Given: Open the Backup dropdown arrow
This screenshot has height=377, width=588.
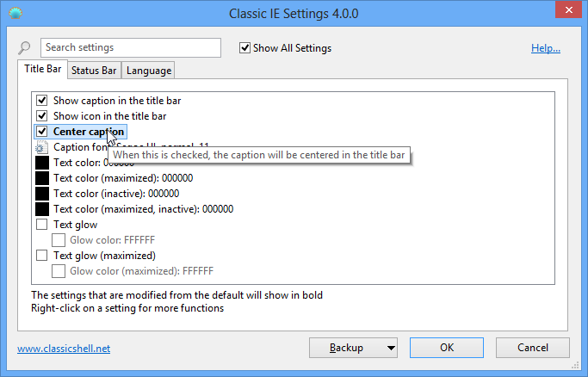Looking at the screenshot, I should point(391,349).
